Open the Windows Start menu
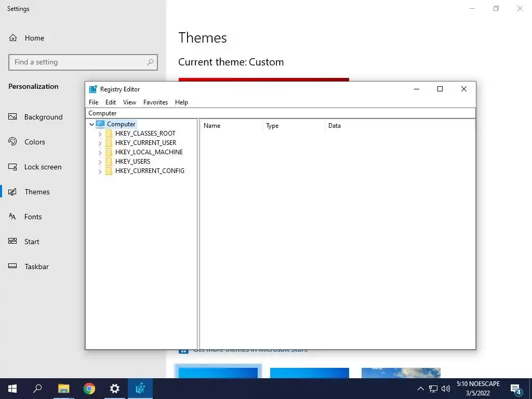The height and width of the screenshot is (399, 532). [x=12, y=389]
